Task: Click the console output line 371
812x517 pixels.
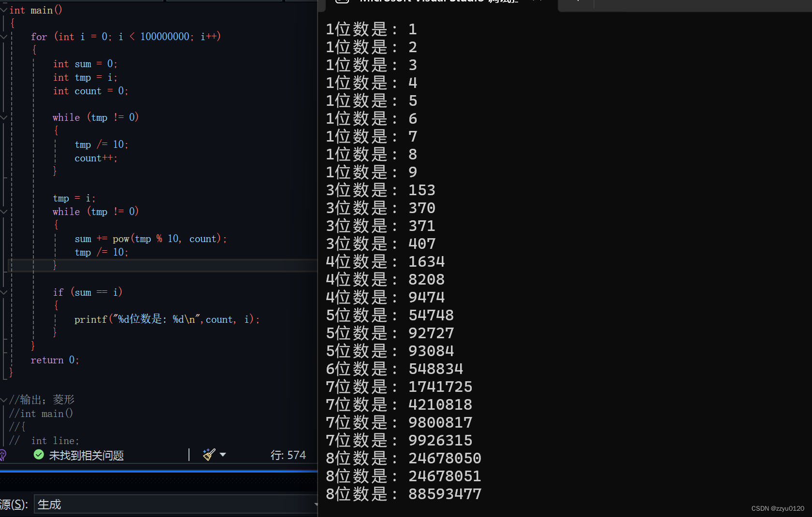Action: tap(380, 226)
